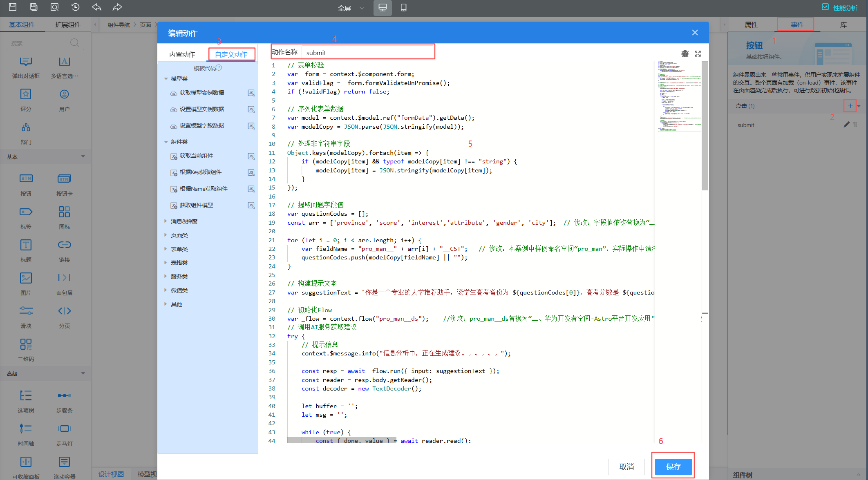Click the pencil icon to edit submit action

point(846,125)
